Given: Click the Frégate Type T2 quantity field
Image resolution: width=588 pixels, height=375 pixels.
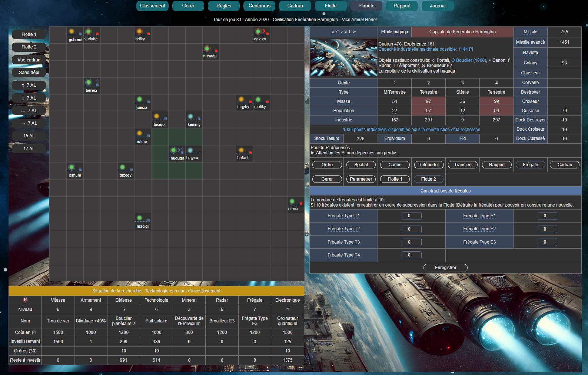Looking at the screenshot, I should tap(412, 229).
